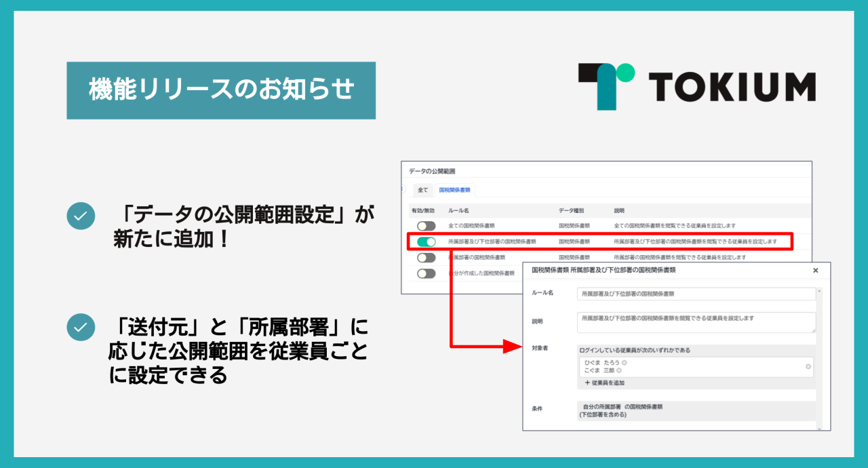Switch to the 全て tab
The width and height of the screenshot is (868, 468).
coord(422,191)
